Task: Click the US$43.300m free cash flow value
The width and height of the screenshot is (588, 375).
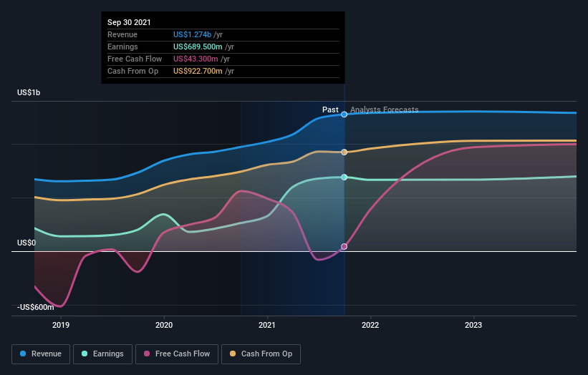Action: [x=196, y=59]
